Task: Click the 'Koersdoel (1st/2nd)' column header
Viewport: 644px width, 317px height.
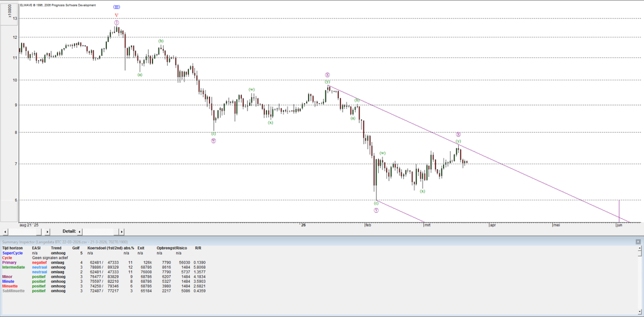Action: coord(106,248)
